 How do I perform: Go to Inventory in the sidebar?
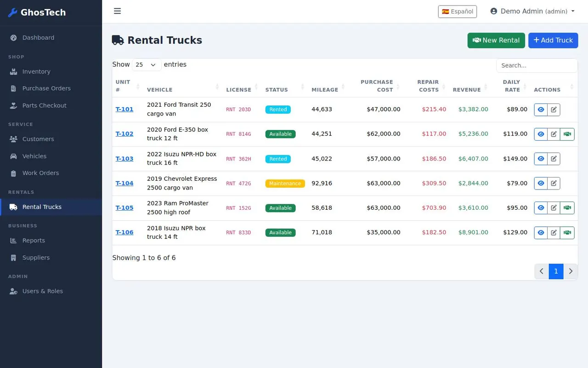pos(51,71)
